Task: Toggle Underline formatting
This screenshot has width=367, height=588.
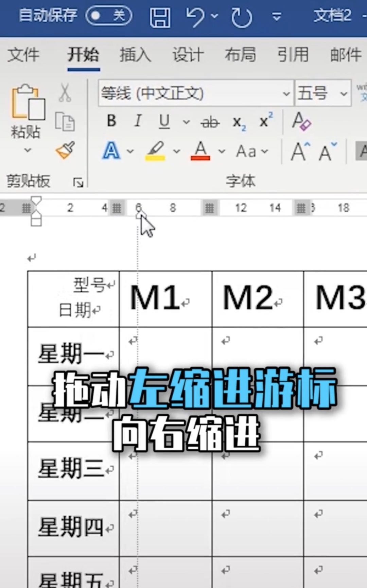Action: coord(164,122)
